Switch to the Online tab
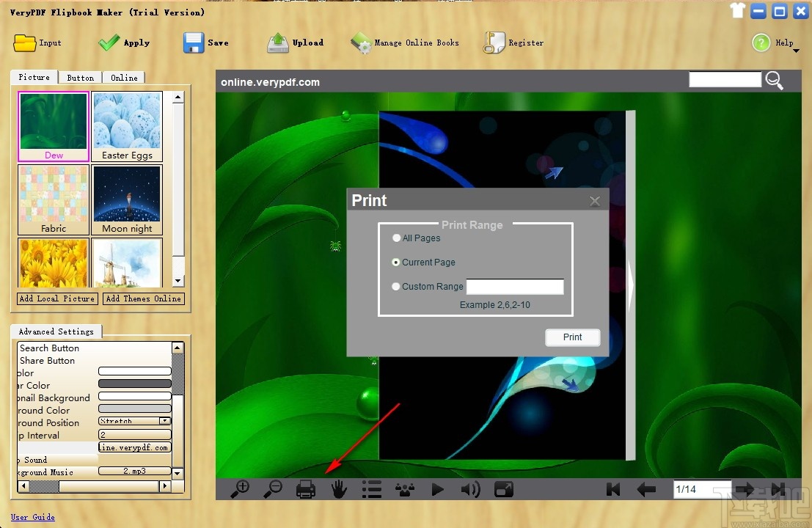This screenshot has width=812, height=528. click(x=124, y=77)
